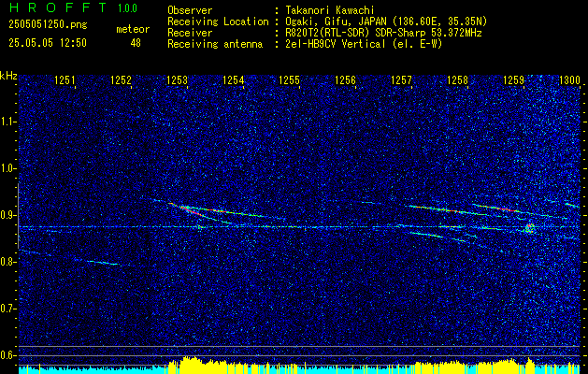Click the 1259 time marker

[x=514, y=79]
